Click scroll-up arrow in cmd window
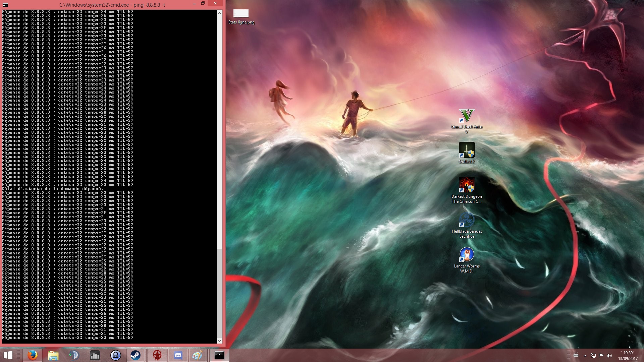The width and height of the screenshot is (644, 362). pos(219,13)
